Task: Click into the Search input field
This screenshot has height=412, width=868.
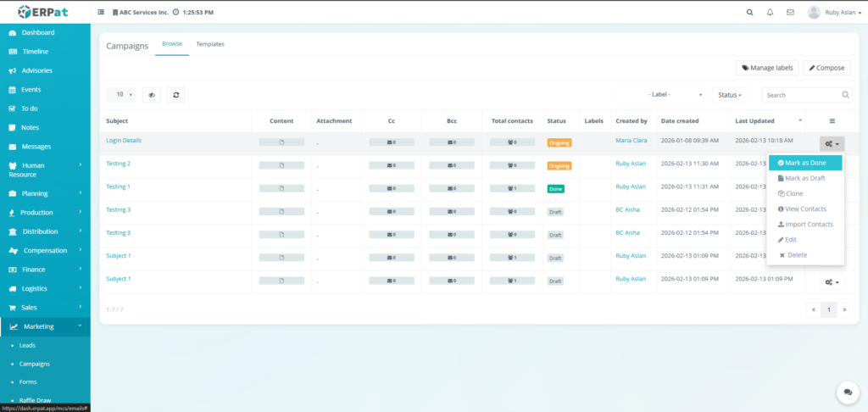Action: point(801,95)
